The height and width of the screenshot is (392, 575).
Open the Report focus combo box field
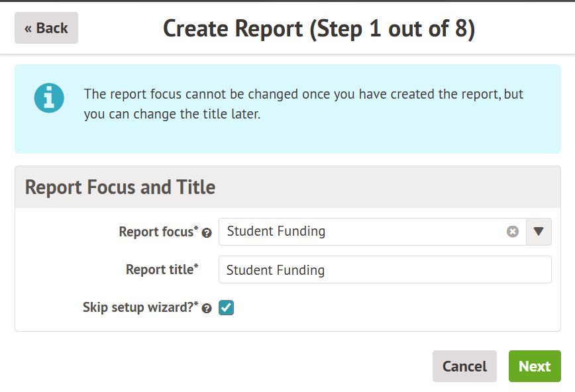(364, 232)
